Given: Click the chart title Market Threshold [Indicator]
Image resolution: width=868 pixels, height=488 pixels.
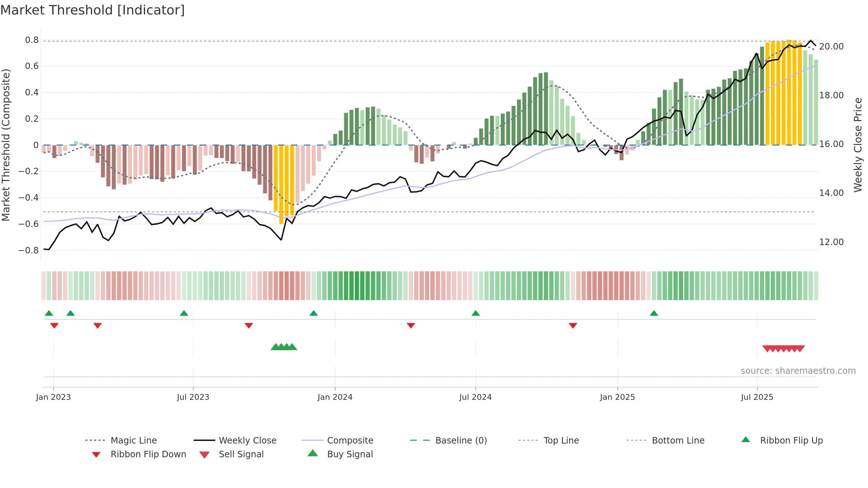Looking at the screenshot, I should [x=93, y=10].
